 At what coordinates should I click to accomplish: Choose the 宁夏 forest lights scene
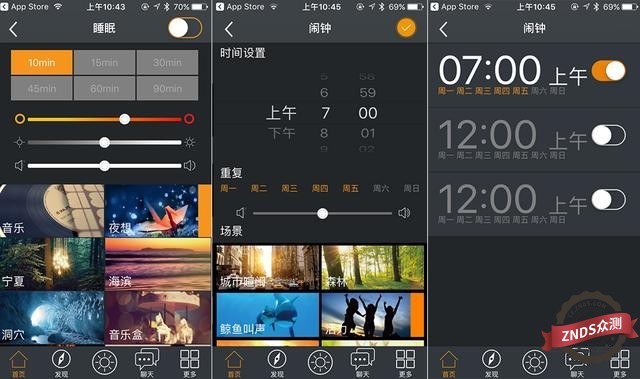[52, 264]
